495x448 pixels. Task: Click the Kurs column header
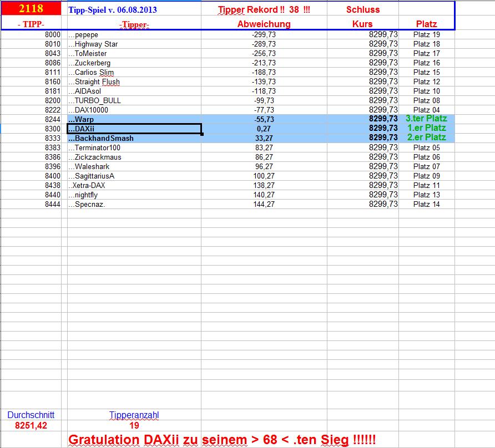point(363,24)
